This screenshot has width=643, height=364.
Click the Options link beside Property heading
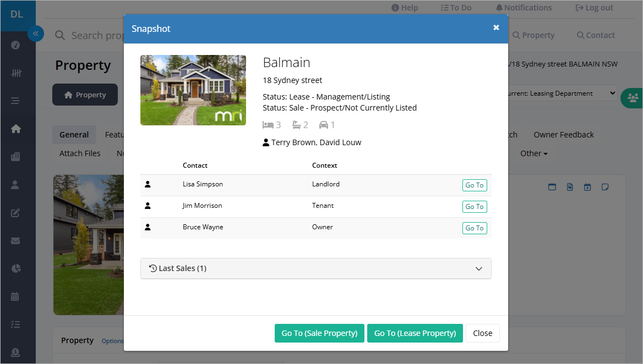[112, 341]
